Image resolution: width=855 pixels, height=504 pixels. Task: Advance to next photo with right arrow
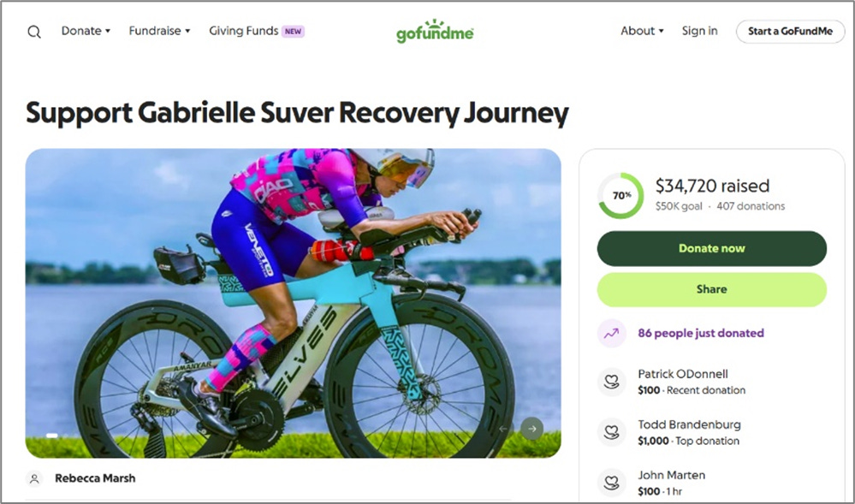pos(531,429)
